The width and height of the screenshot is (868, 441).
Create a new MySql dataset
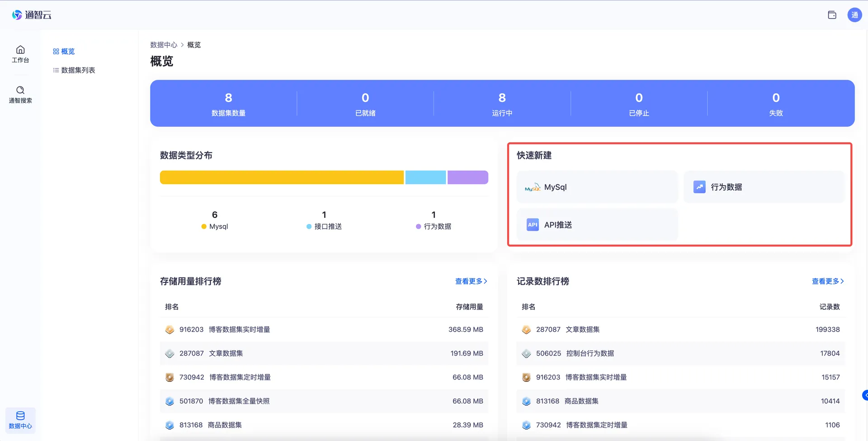pyautogui.click(x=597, y=187)
